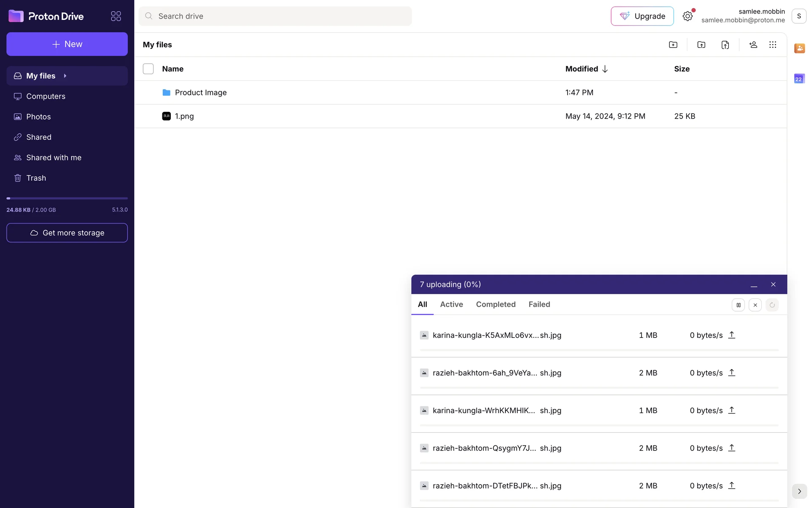The height and width of the screenshot is (508, 812).
Task: Switch to grid layout view icon
Action: click(x=773, y=45)
